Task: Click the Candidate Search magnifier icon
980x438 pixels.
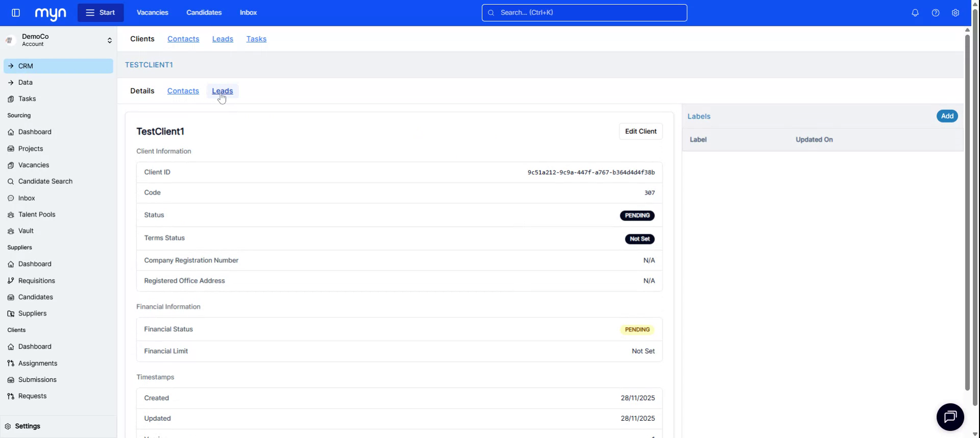Action: coord(11,182)
